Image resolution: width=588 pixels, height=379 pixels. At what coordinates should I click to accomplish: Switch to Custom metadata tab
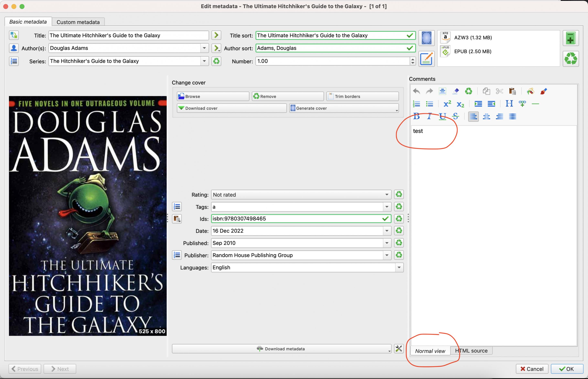(x=78, y=22)
